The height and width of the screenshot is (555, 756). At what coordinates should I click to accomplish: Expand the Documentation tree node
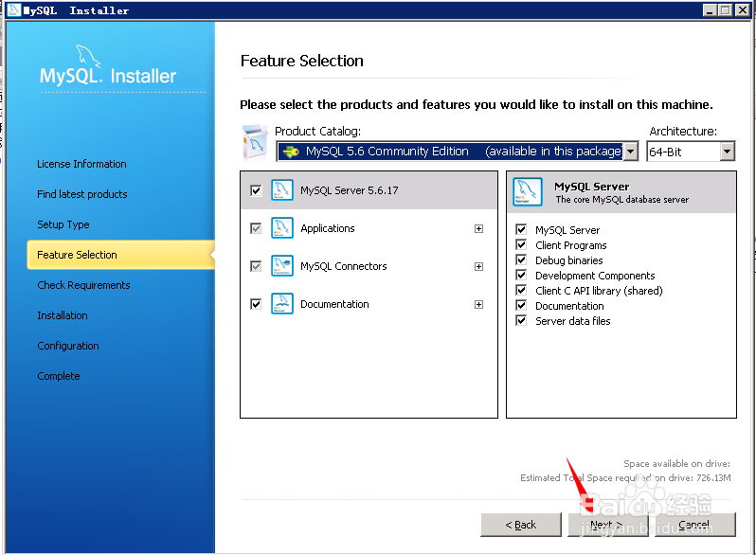(x=478, y=304)
